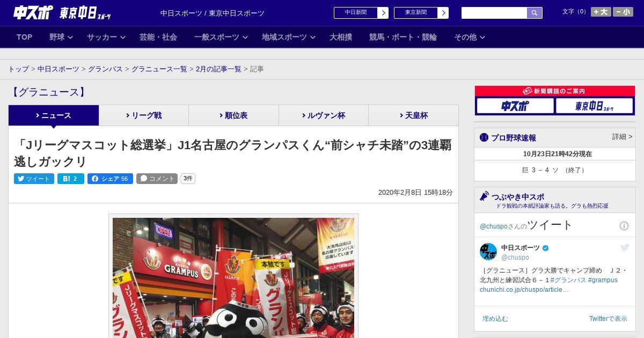Go to TOP in main navigation

click(x=24, y=37)
